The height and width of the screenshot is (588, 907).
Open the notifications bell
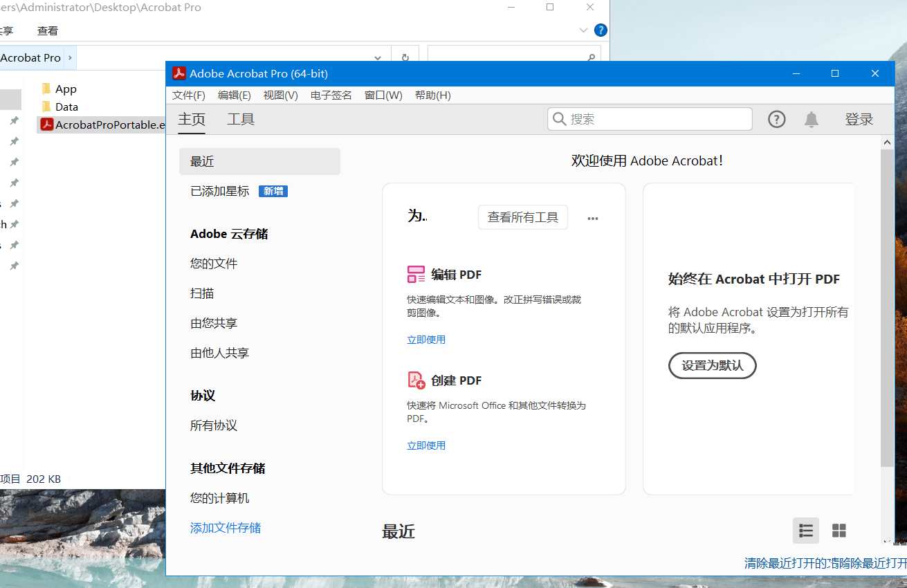coord(812,119)
